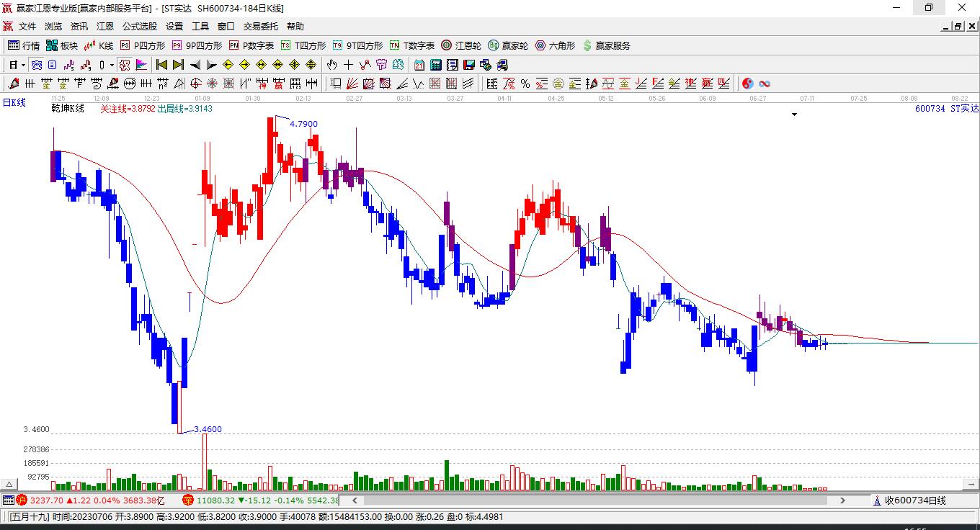Open the calculator tool
Image resolution: width=980 pixels, height=530 pixels.
(435, 65)
